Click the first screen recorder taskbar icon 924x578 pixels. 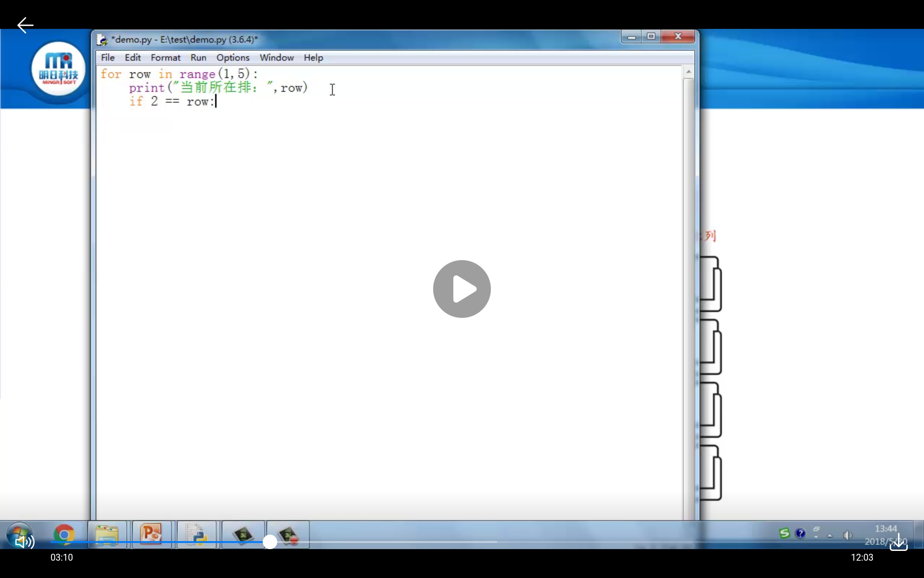(x=243, y=534)
